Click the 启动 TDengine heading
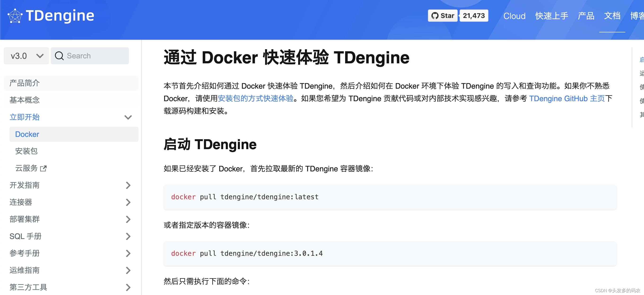The image size is (644, 295). click(x=210, y=144)
